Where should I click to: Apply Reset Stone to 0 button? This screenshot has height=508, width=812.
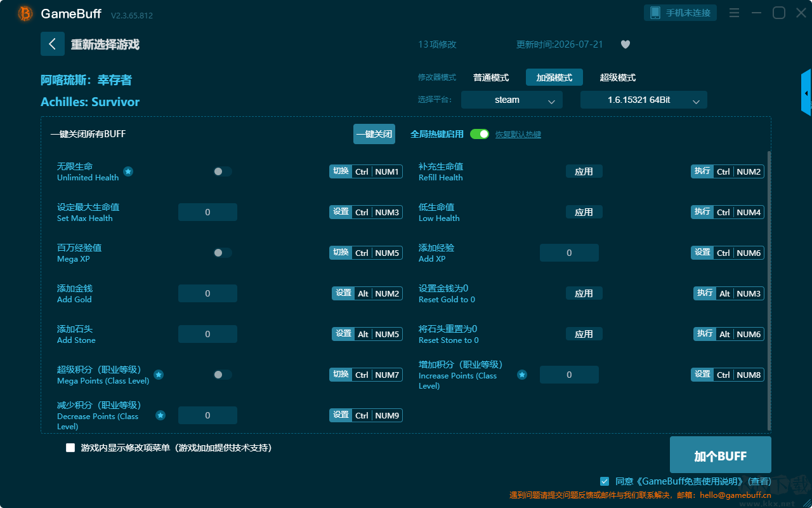coord(584,334)
